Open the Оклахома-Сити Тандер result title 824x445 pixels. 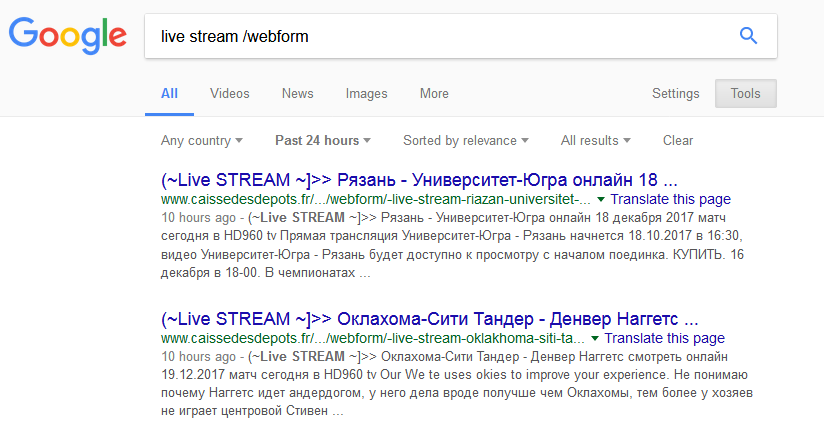429,319
